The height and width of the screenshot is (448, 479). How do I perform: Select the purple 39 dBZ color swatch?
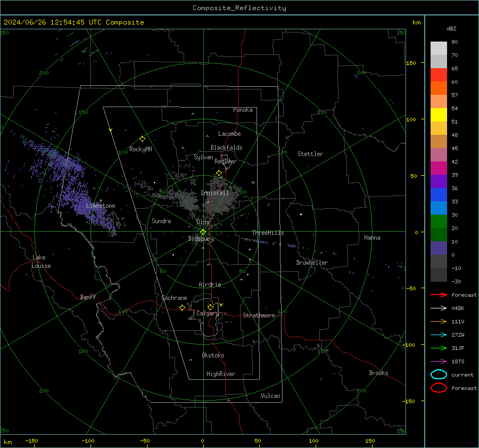tap(439, 181)
